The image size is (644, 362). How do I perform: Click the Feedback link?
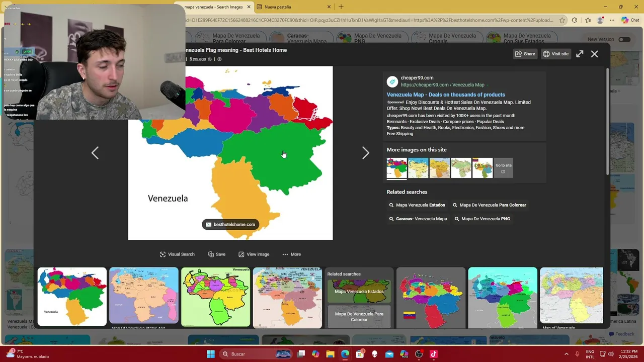pos(622,334)
